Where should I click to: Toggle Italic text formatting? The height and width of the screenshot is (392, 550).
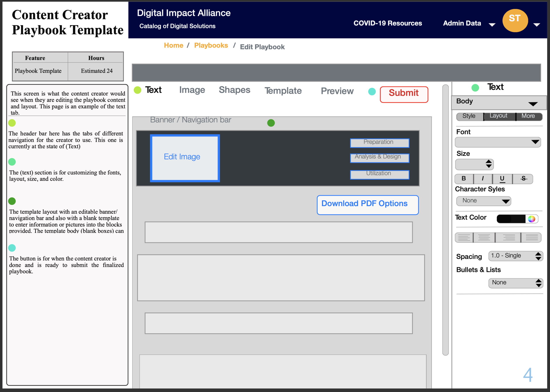(483, 179)
